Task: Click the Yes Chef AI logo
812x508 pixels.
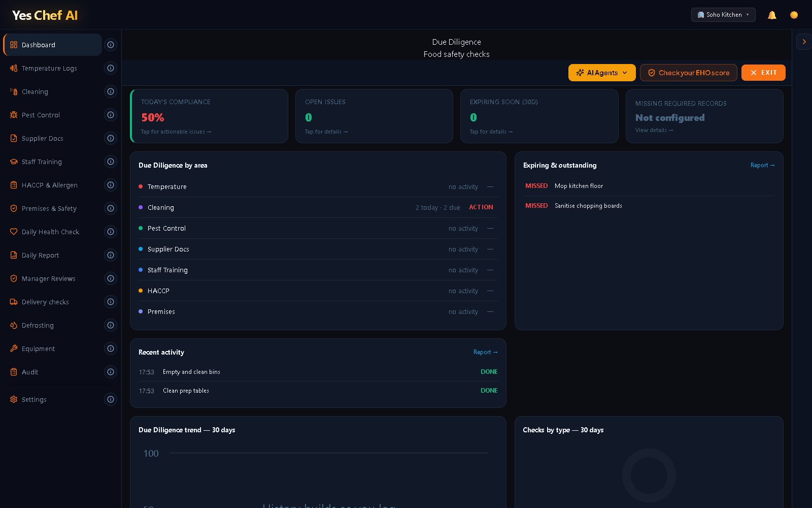Action: (45, 15)
